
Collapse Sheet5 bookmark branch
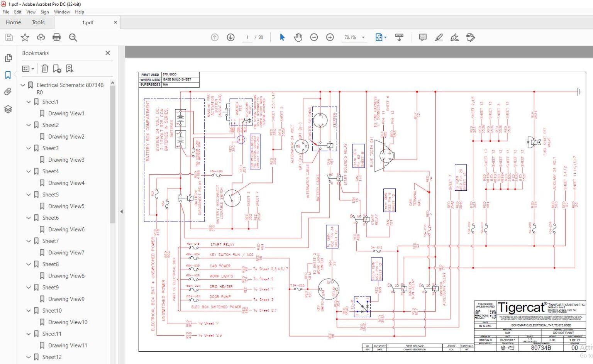[29, 195]
